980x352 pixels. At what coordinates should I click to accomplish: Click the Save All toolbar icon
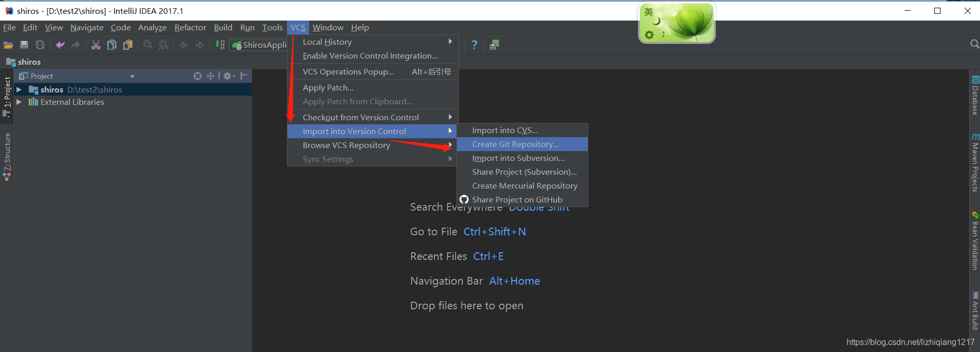point(24,45)
